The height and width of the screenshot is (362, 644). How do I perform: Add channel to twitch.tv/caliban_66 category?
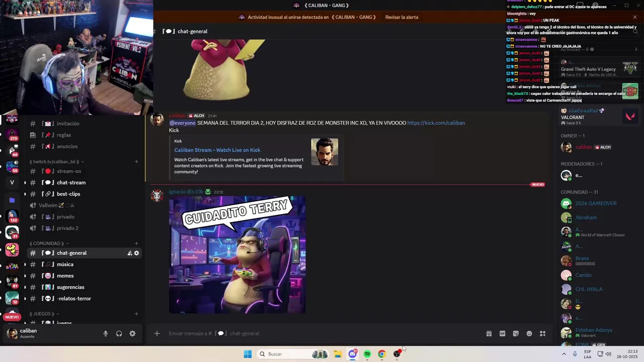pyautogui.click(x=136, y=161)
